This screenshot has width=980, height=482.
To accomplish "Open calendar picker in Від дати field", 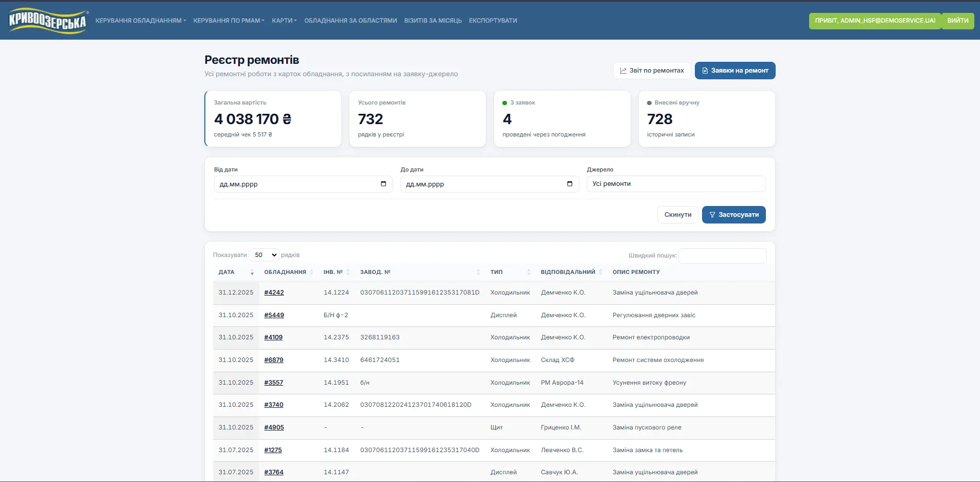I will click(x=383, y=184).
